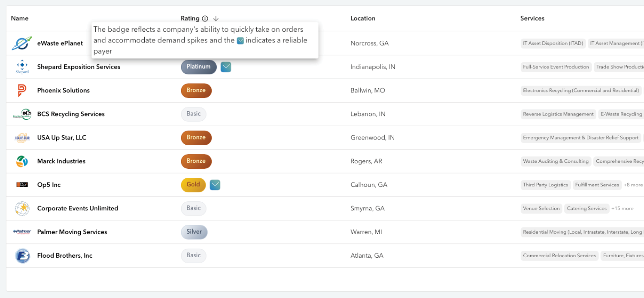Click the BCS Recycling Services logo
This screenshot has width=644, height=298.
(22, 114)
